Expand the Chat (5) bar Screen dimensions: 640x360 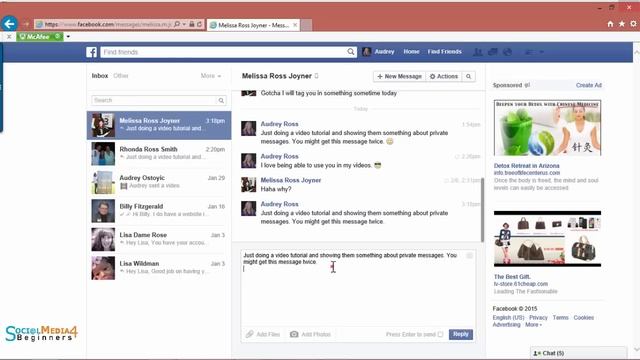click(578, 353)
